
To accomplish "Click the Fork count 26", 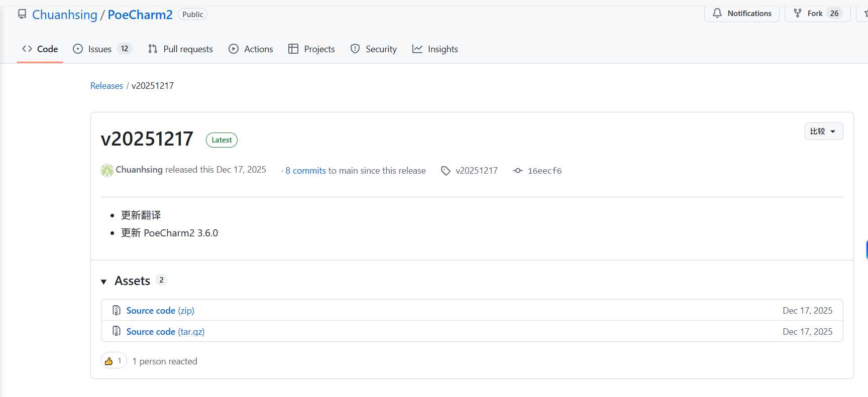I will click(x=834, y=14).
